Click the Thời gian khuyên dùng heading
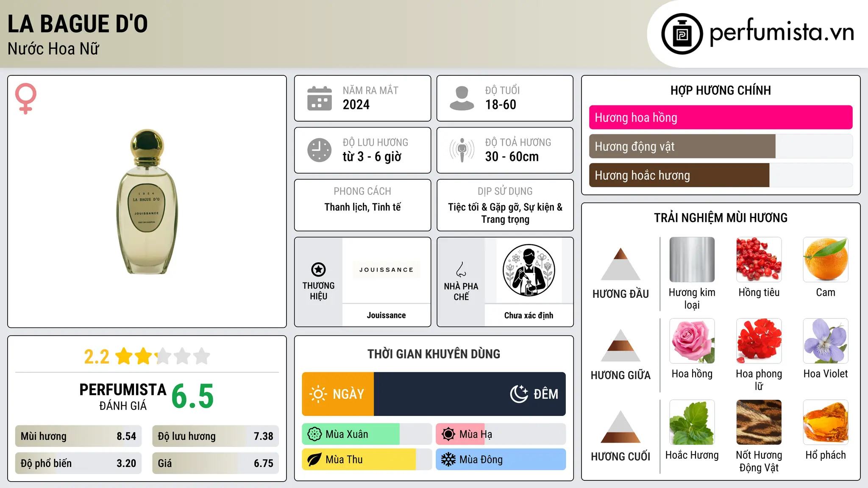 (434, 354)
